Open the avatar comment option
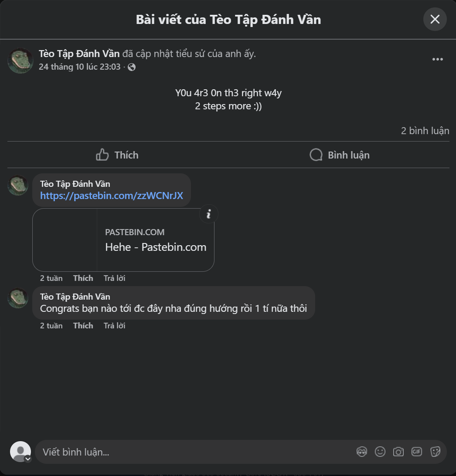Viewport: 456px width, 476px height. [362, 452]
